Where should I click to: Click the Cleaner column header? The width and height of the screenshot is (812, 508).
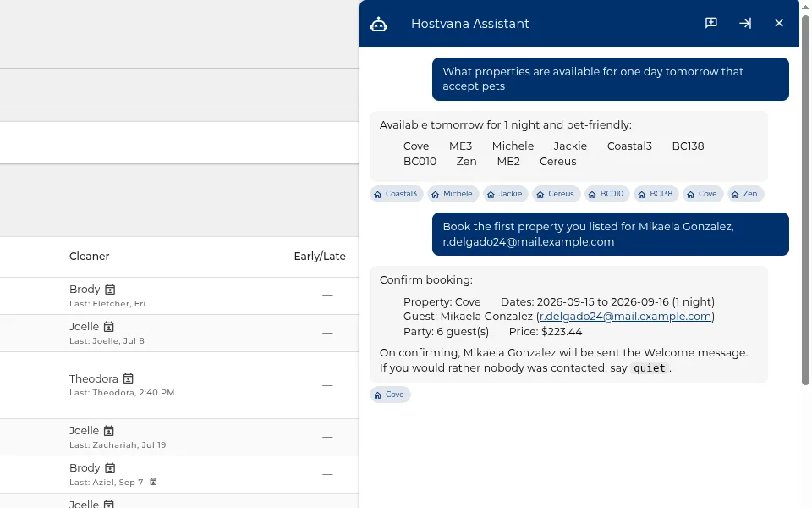click(x=89, y=256)
